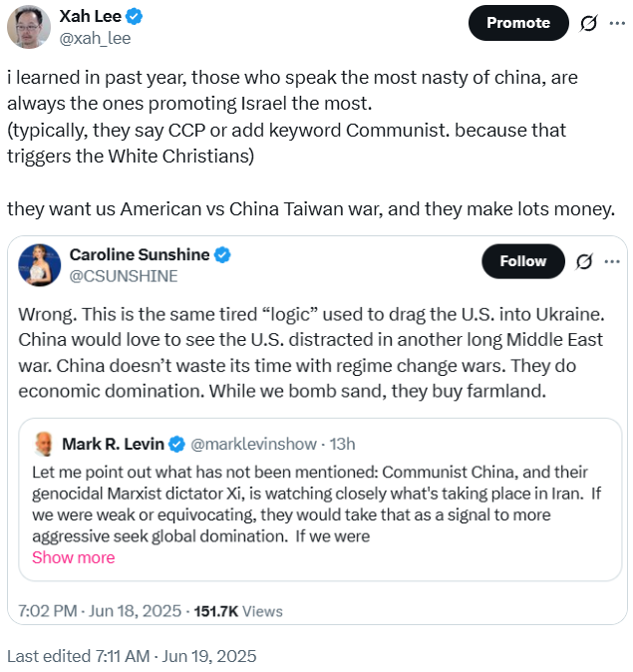Click the 13h timestamp on Levin's post
633x672 pixels.
point(342,444)
